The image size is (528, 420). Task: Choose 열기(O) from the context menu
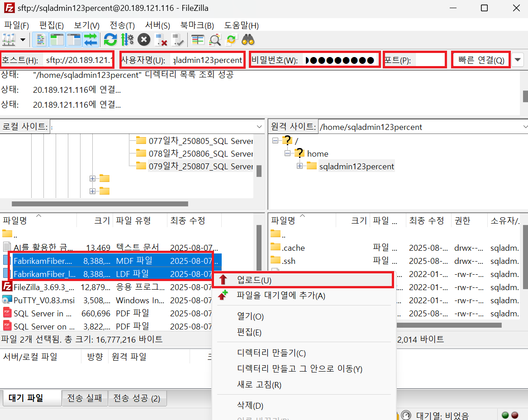pyautogui.click(x=303, y=317)
